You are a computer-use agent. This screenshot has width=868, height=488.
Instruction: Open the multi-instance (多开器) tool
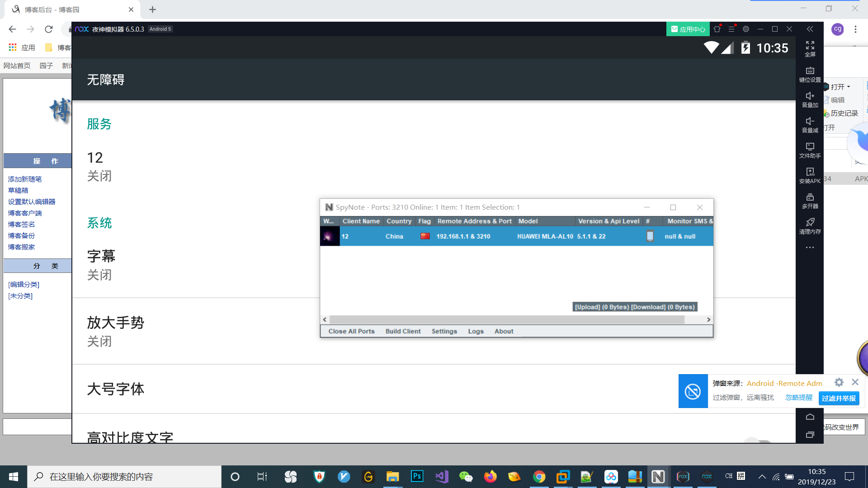tap(810, 197)
